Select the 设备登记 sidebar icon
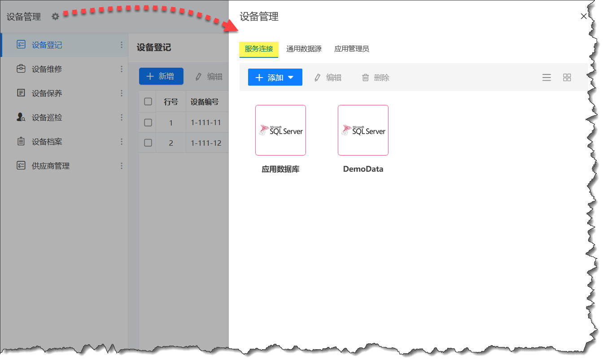Image resolution: width=607 pixels, height=364 pixels. pos(21,45)
